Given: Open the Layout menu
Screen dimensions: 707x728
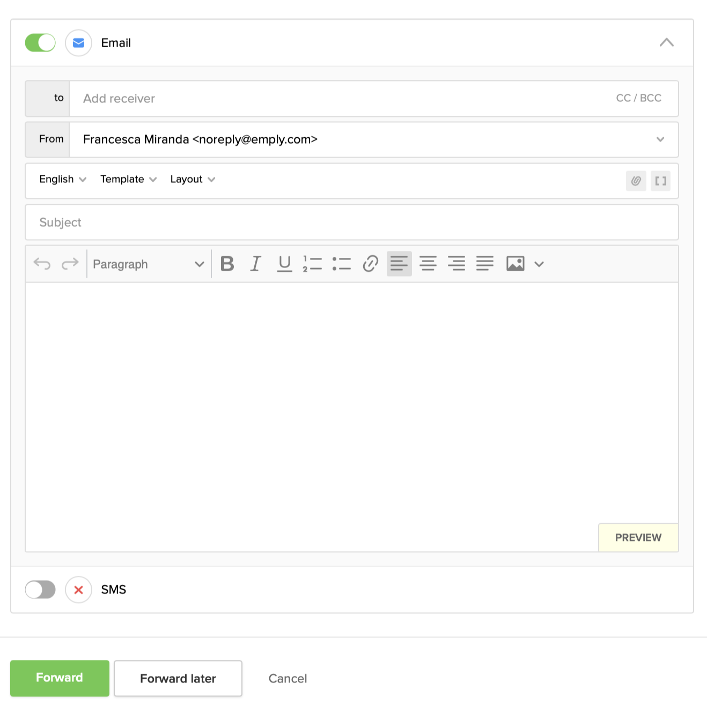Looking at the screenshot, I should (x=192, y=180).
